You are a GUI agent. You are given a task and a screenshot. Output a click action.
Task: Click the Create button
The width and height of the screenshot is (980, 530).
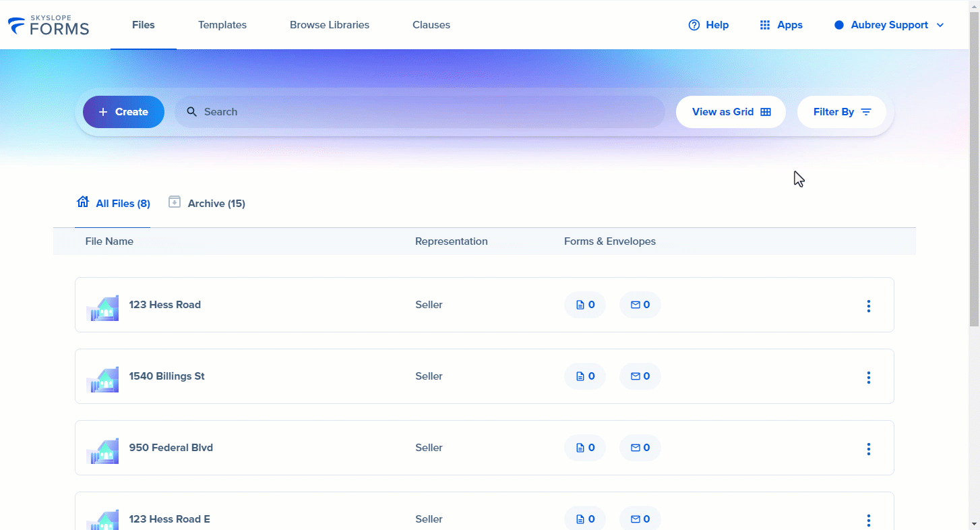click(123, 112)
